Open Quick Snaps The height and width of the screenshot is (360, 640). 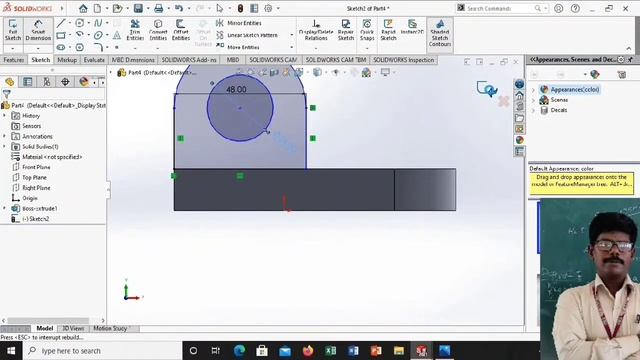(367, 30)
